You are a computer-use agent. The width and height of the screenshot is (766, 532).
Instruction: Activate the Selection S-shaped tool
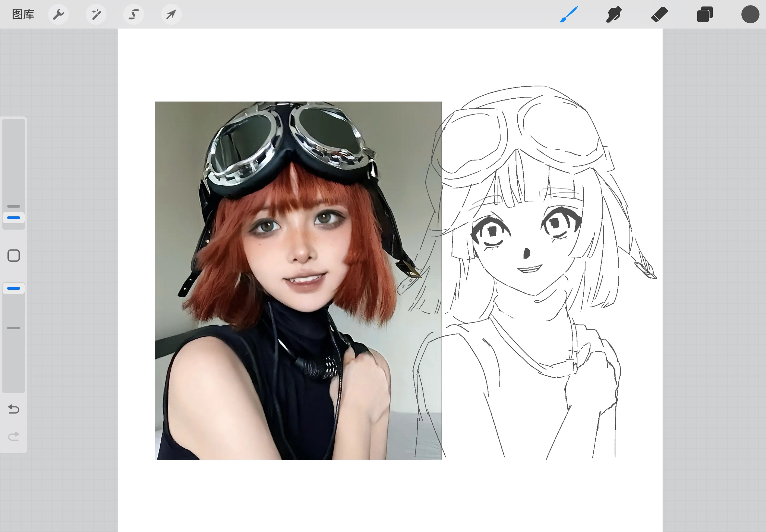point(134,14)
